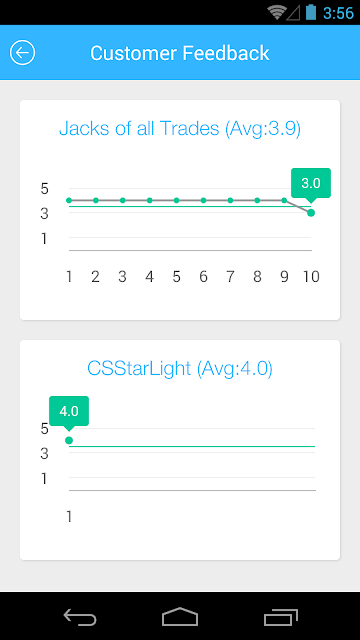Tap x-axis label 7 on Jacks chart
Viewport: 360px width, 640px height.
[x=230, y=277]
